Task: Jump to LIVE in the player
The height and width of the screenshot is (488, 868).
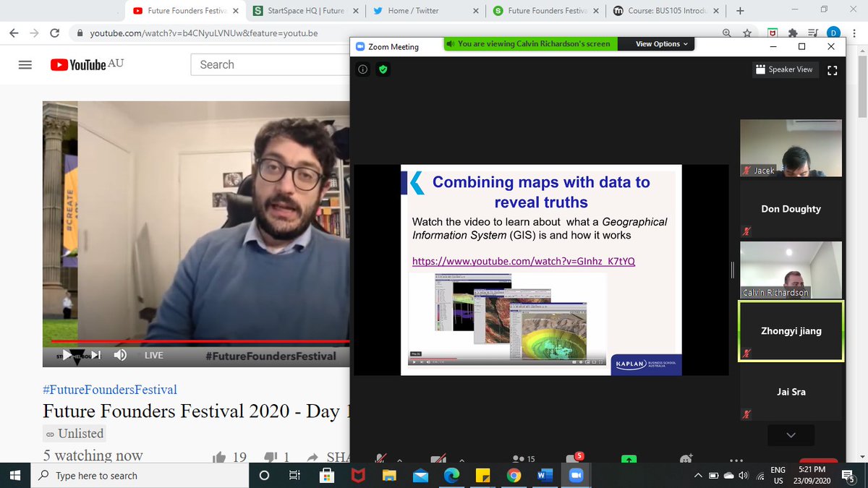Action: [154, 356]
